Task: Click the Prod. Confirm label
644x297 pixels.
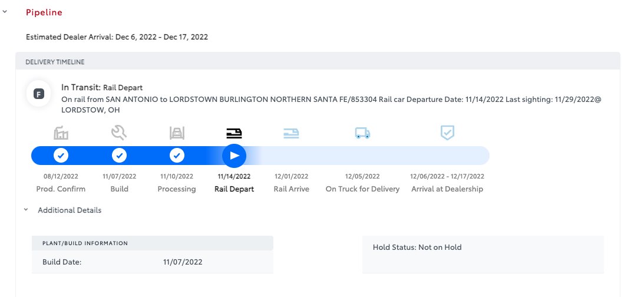Action: pyautogui.click(x=61, y=189)
